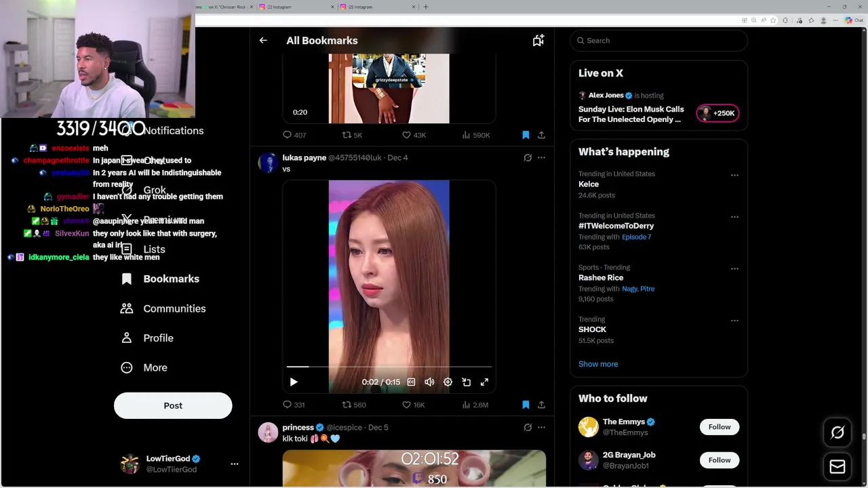Open The Emmys profile avatar

[x=588, y=427]
